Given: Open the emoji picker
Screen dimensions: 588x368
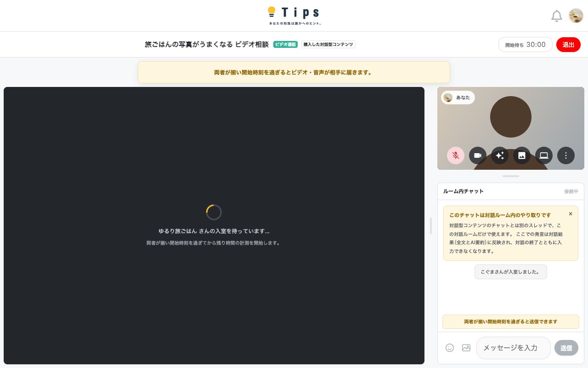Looking at the screenshot, I should pos(450,348).
